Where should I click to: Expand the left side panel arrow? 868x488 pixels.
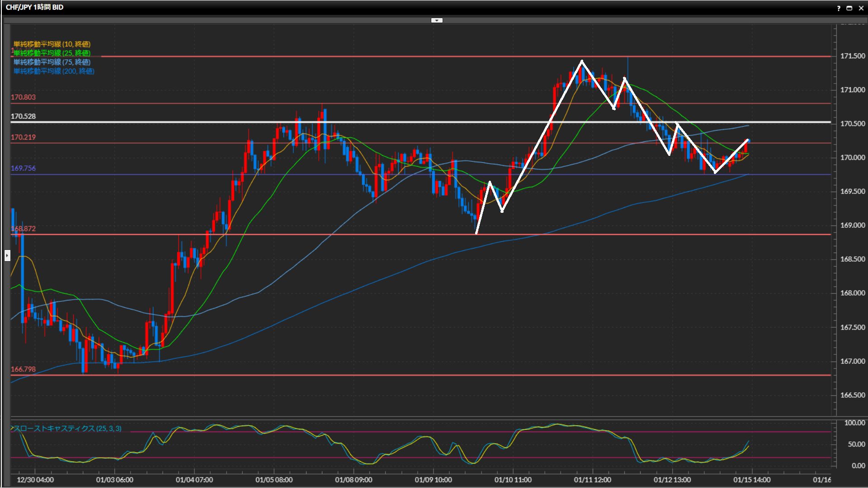(7, 256)
